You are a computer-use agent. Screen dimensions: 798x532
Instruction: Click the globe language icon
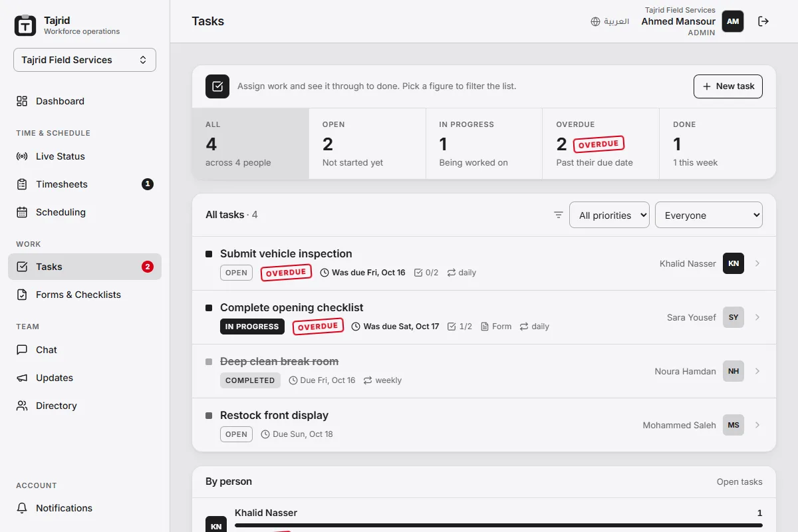pos(595,21)
